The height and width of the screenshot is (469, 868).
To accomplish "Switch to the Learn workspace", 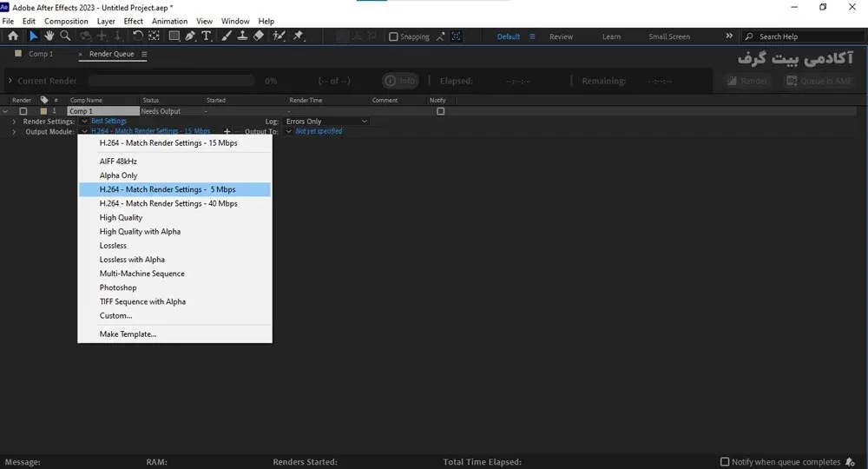I will click(x=611, y=36).
